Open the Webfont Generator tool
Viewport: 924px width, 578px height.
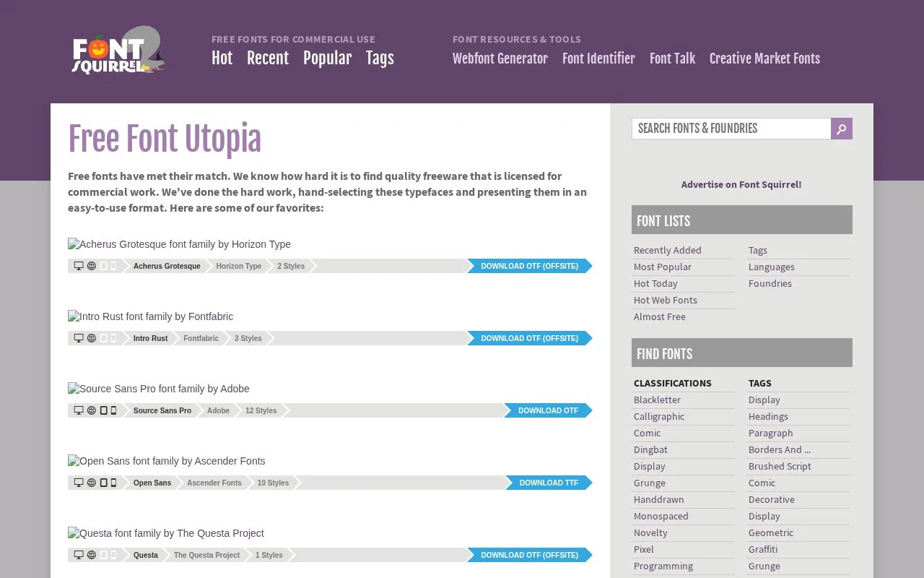click(x=500, y=59)
